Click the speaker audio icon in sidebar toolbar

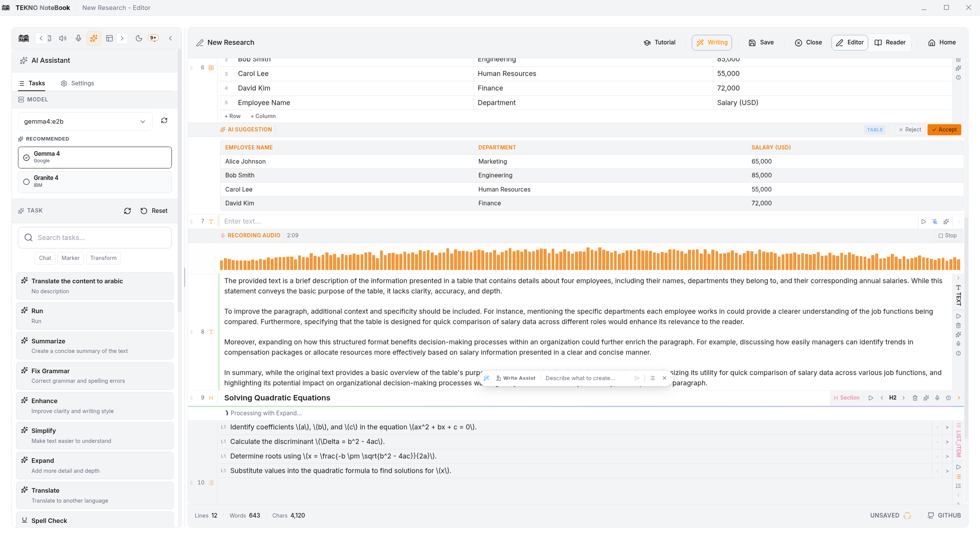click(62, 38)
